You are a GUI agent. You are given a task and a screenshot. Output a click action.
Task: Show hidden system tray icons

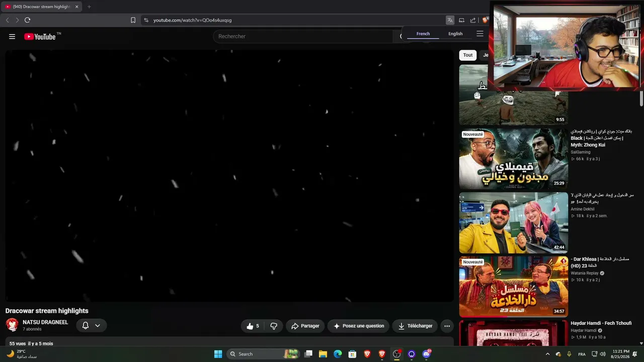point(547,354)
